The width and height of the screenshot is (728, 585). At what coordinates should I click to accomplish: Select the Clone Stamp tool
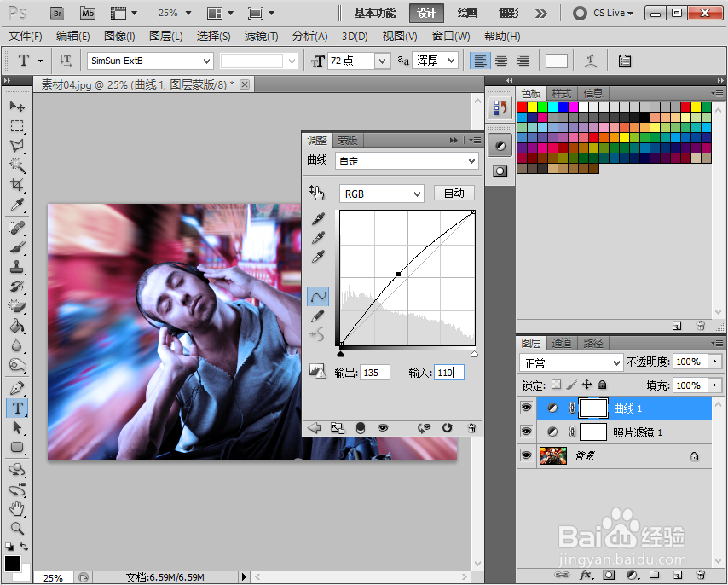[x=17, y=267]
